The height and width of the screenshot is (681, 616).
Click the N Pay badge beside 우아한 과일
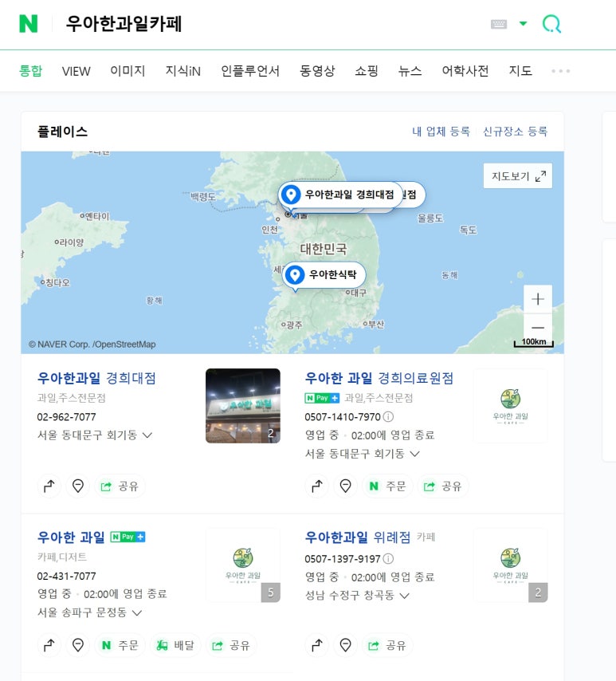click(x=128, y=537)
